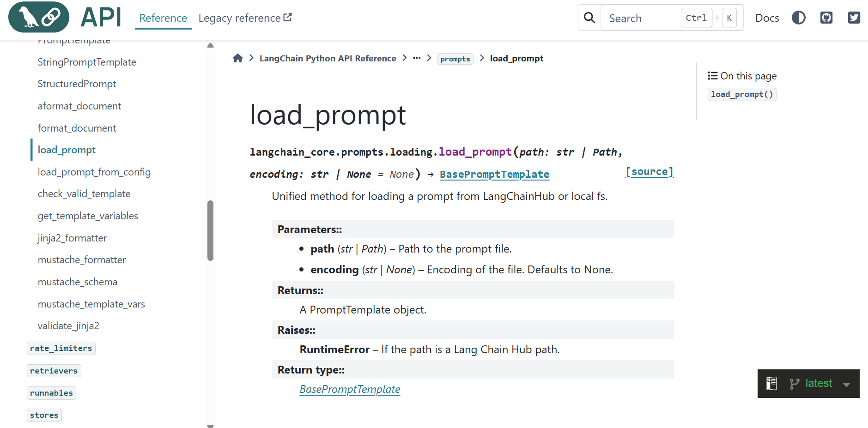Open StringPromptTemplate in sidebar
Viewport: 868px width, 428px height.
coord(87,62)
